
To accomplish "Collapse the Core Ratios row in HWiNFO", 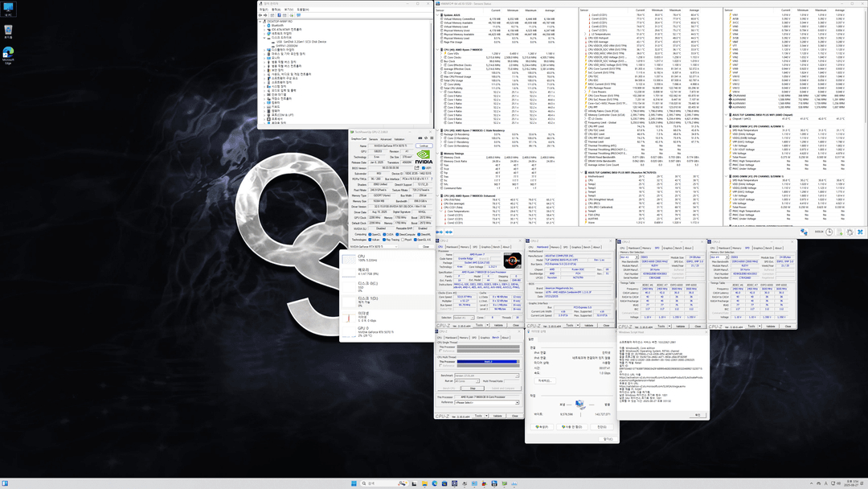I will (440, 92).
